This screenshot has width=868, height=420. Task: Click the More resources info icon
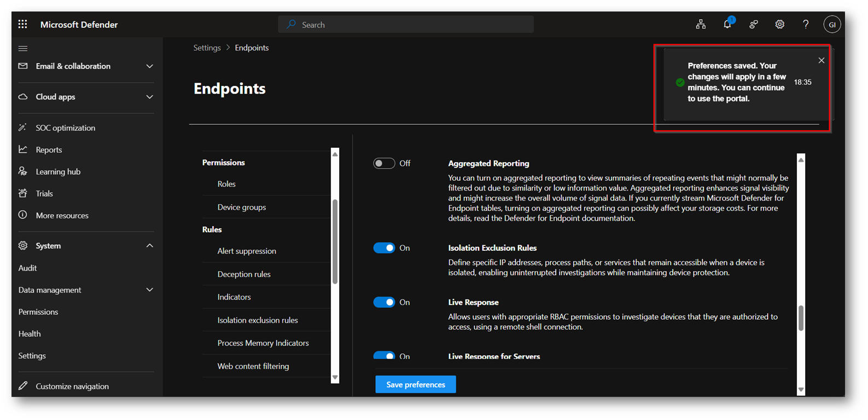(x=23, y=215)
